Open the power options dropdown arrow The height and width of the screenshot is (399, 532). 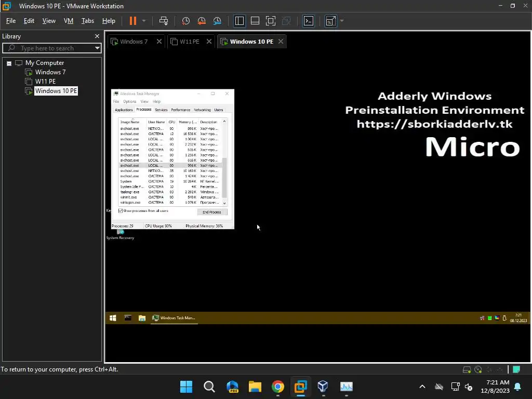pyautogui.click(x=144, y=21)
